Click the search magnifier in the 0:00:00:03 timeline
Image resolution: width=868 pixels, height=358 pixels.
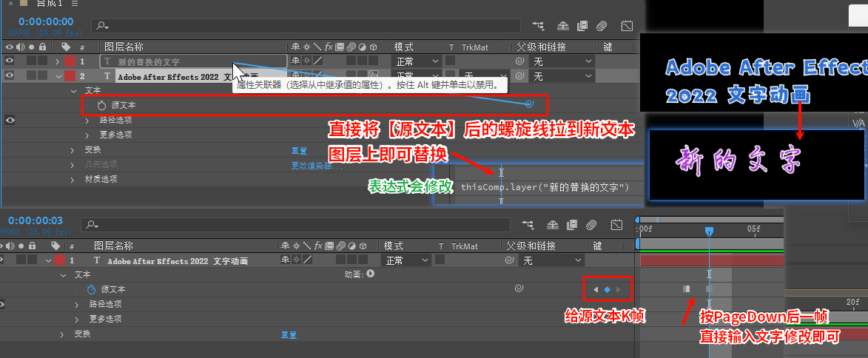91,225
